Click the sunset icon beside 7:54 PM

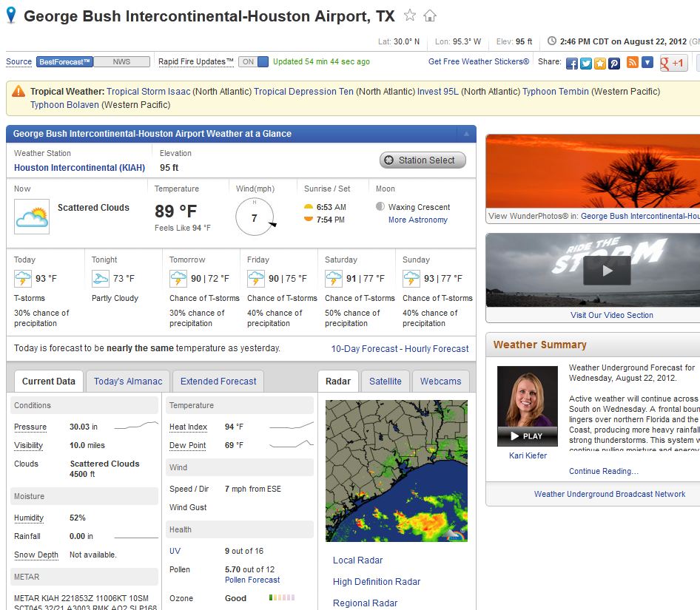308,219
